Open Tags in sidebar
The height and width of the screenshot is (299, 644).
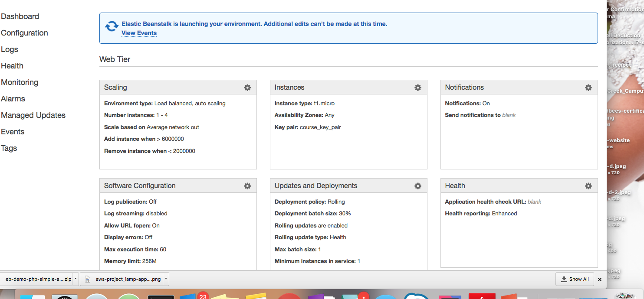pos(9,148)
